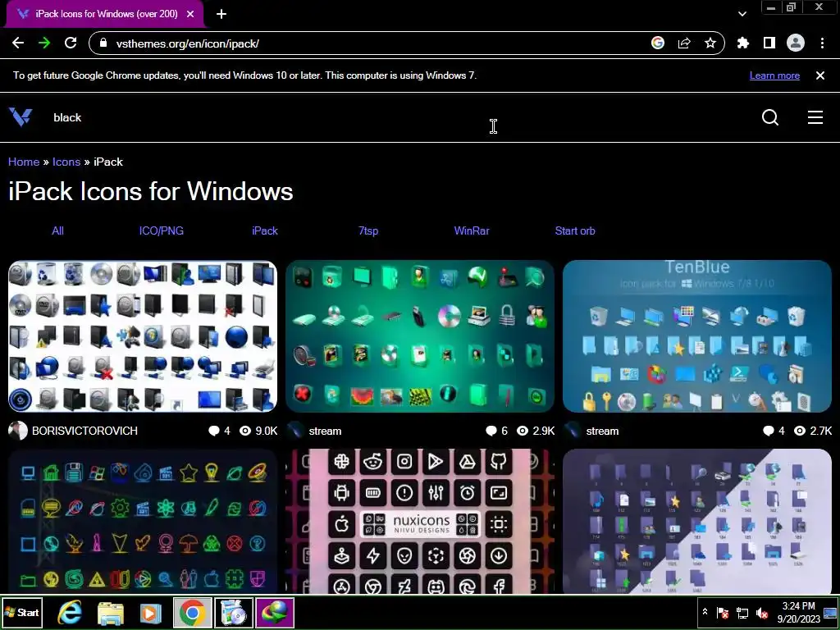Show hidden tray icons arrow

point(705,612)
